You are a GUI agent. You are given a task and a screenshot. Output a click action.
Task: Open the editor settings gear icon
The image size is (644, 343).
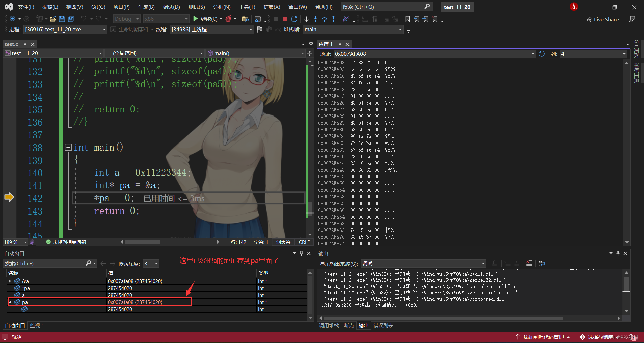click(311, 44)
